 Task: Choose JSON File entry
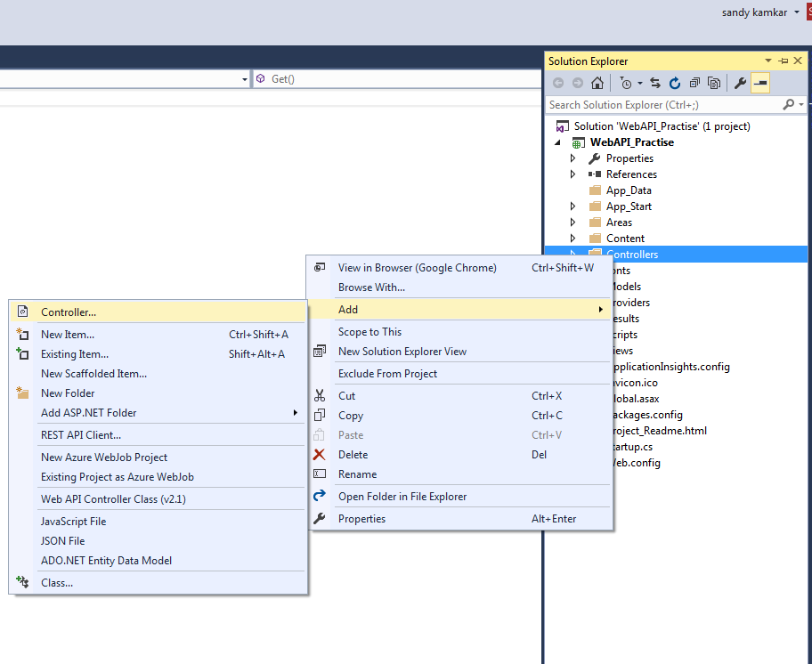tap(158, 541)
